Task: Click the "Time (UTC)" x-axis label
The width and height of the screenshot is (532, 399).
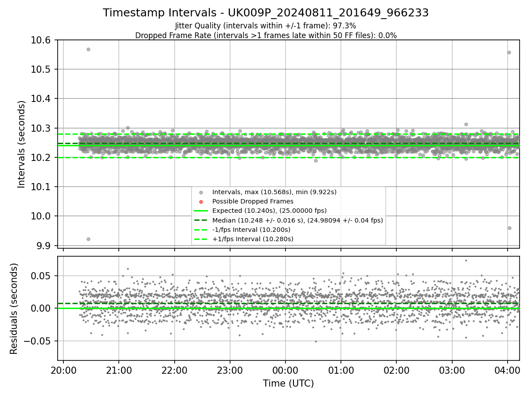Action: click(x=288, y=383)
